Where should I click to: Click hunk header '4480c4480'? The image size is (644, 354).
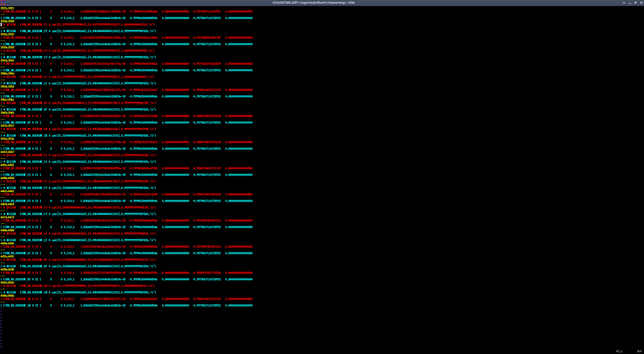click(7, 230)
